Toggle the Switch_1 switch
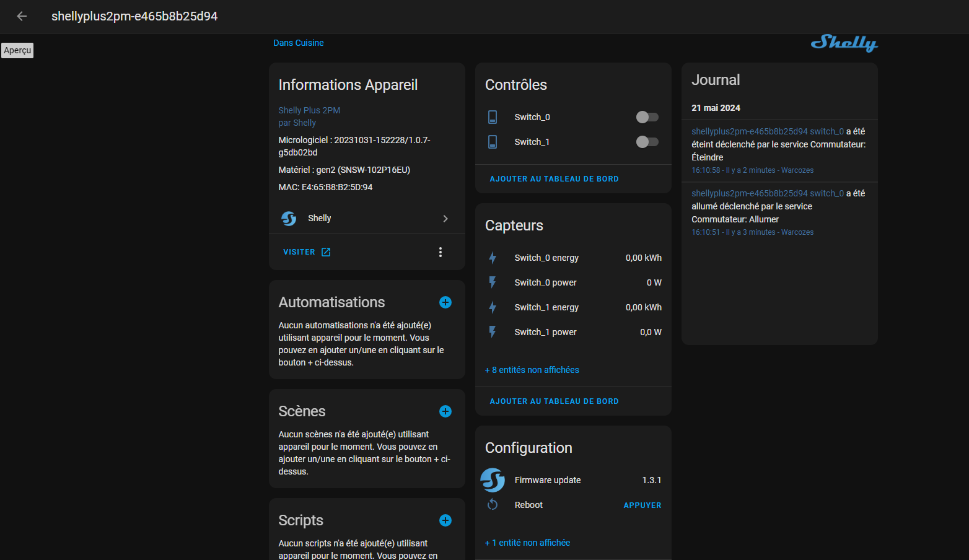 coord(647,142)
